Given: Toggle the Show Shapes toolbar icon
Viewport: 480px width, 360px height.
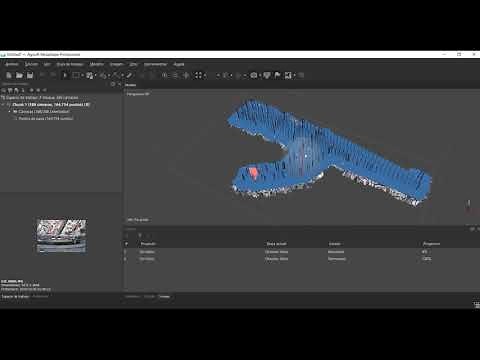Looking at the screenshot, I should [x=267, y=75].
